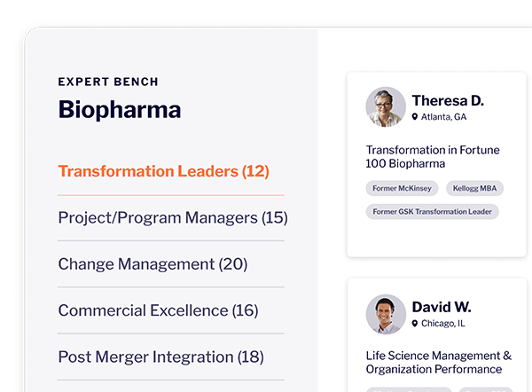Select the Transformation Leaders (12) category

coord(163,171)
